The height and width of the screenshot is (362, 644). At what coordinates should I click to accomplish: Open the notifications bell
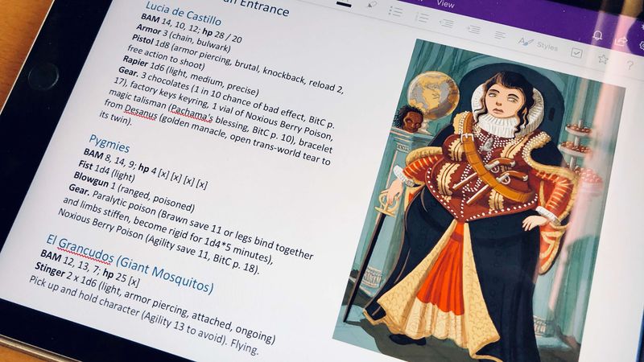(598, 35)
